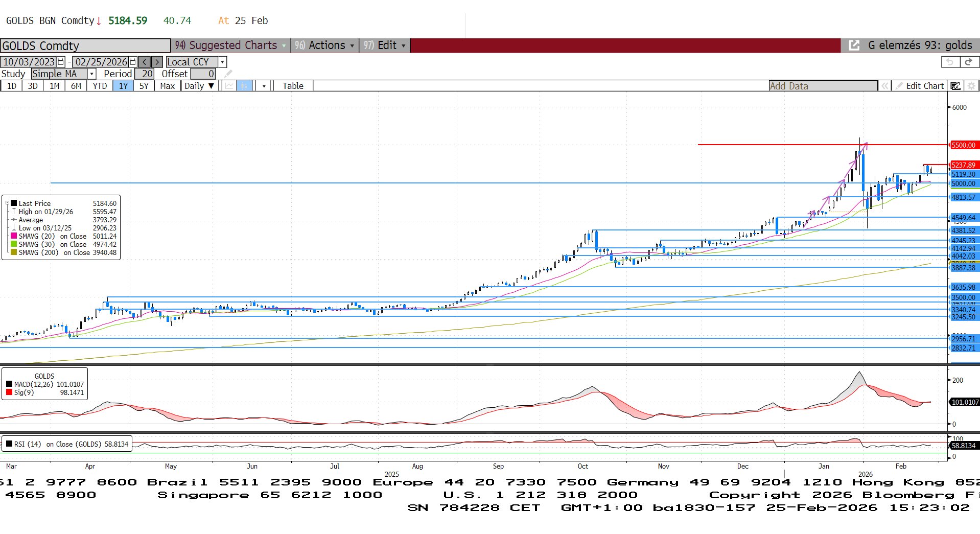The width and height of the screenshot is (980, 534).
Task: Select the candlestick chart type icon
Action: click(x=244, y=86)
